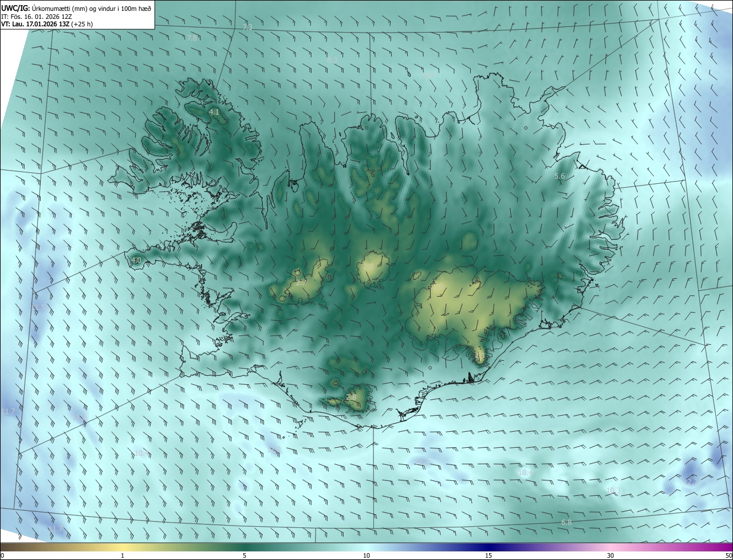
Task: Click the offshore value label 10.3
Action: [x=613, y=490]
